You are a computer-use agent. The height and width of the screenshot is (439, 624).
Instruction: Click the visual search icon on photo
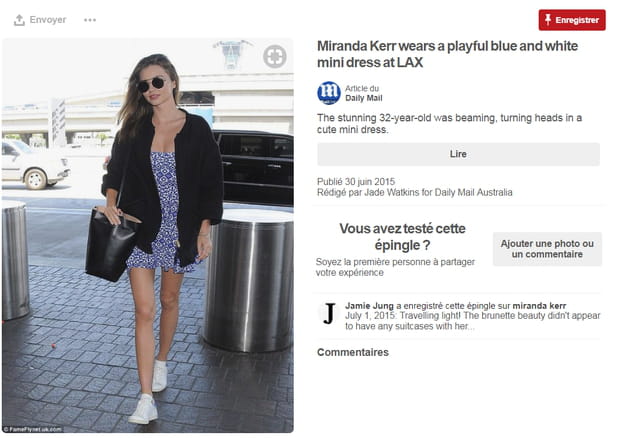(275, 56)
